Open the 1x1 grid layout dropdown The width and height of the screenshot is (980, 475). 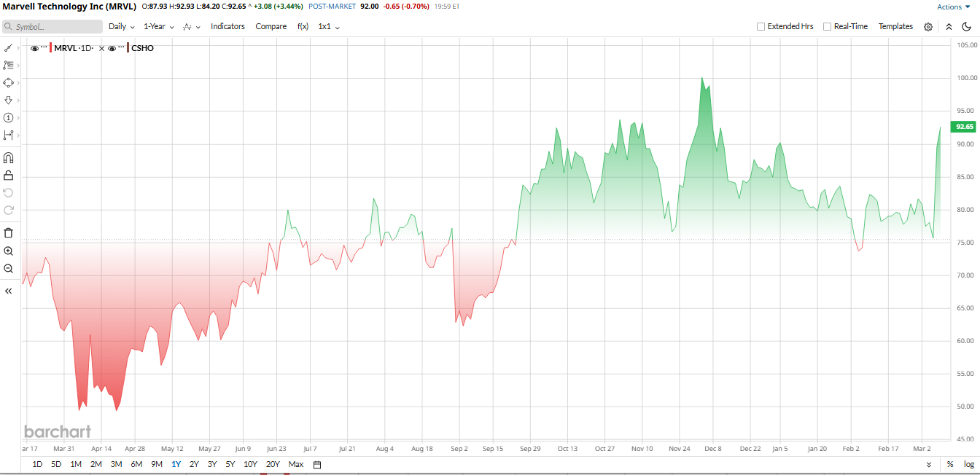point(329,26)
